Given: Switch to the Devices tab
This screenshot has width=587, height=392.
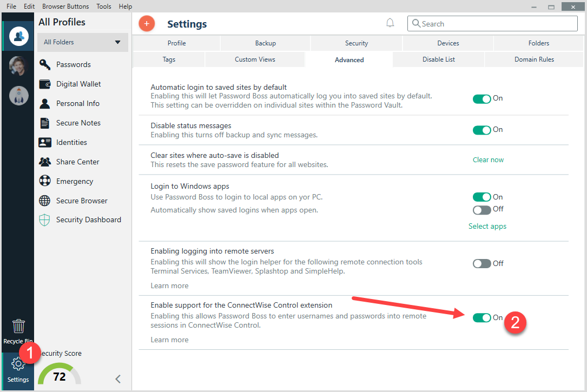Looking at the screenshot, I should 448,43.
